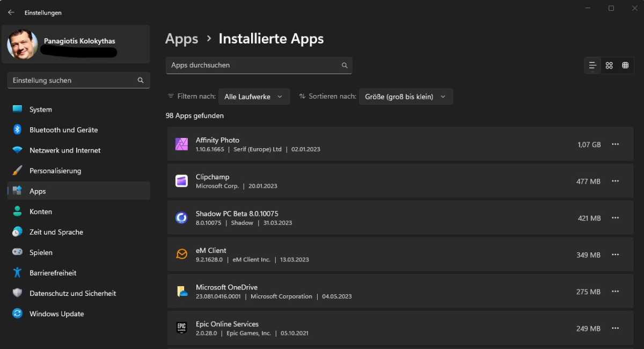Switch to table view layout
The image size is (644, 349).
coord(625,66)
